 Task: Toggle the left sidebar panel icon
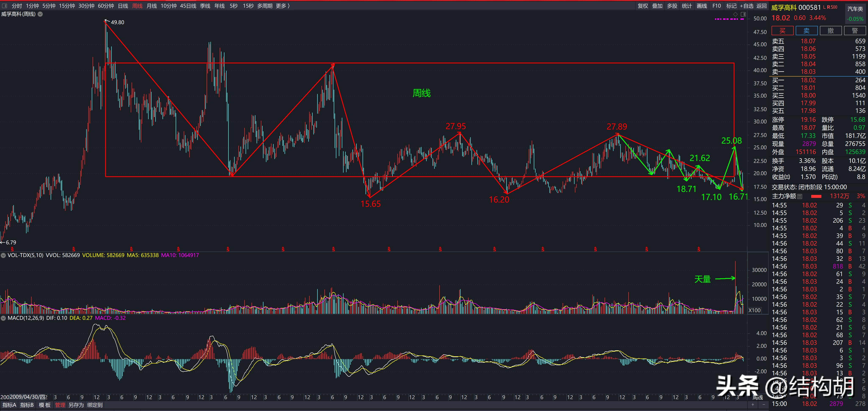[x=5, y=6]
